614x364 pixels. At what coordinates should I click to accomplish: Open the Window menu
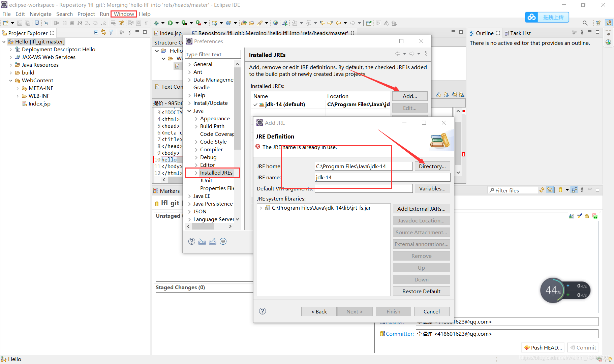tap(124, 14)
